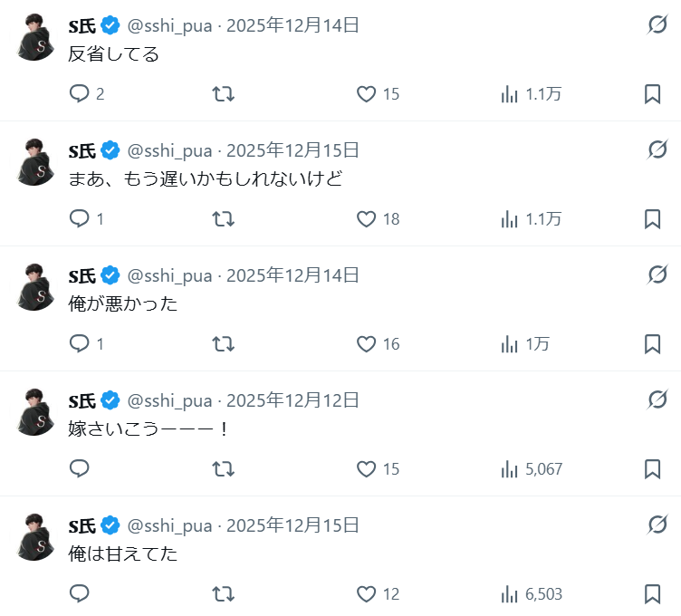Repost the まあ、もう遅いかもしれないけど post
This screenshot has width=681, height=616.
point(223,219)
